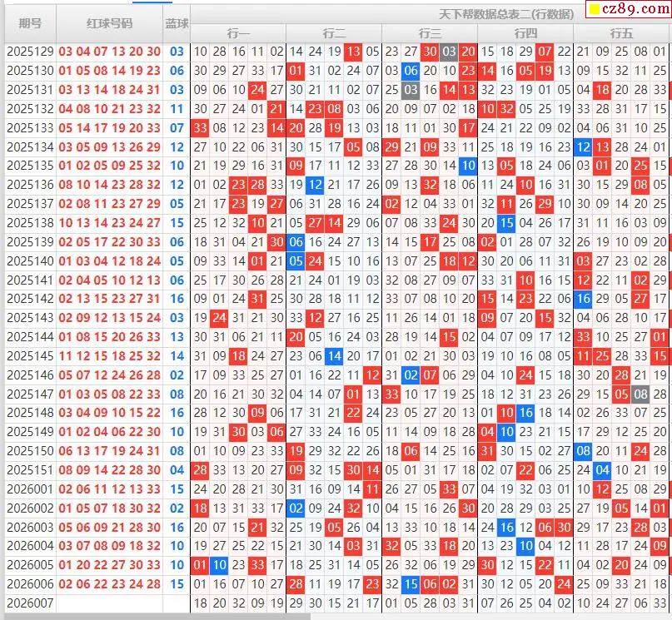The height and width of the screenshot is (620, 672).
Task: Click the gray highlighted 03 in row 2025129
Action: [x=449, y=52]
